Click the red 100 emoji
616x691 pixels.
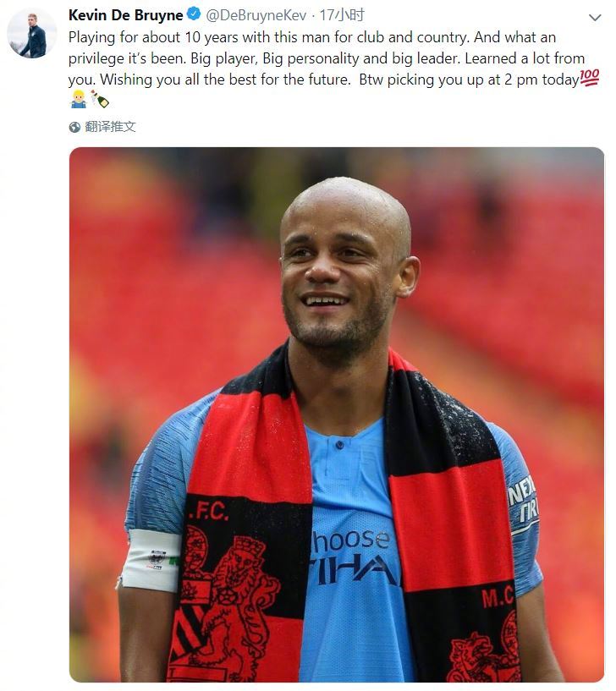point(590,78)
